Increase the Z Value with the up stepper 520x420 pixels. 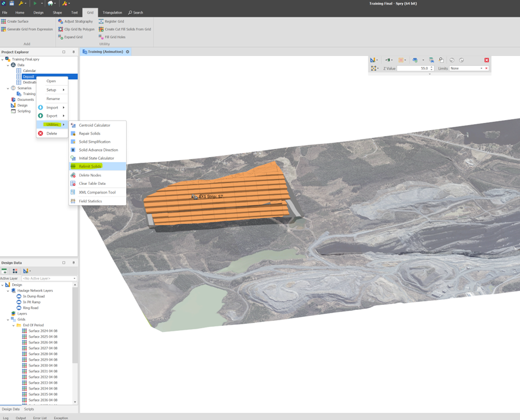[x=431, y=67]
